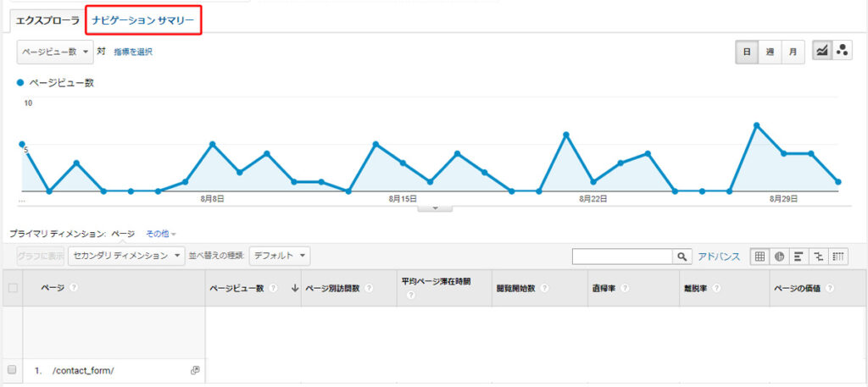
Task: Check the /contact_form/ row checkbox
Action: pyautogui.click(x=12, y=370)
